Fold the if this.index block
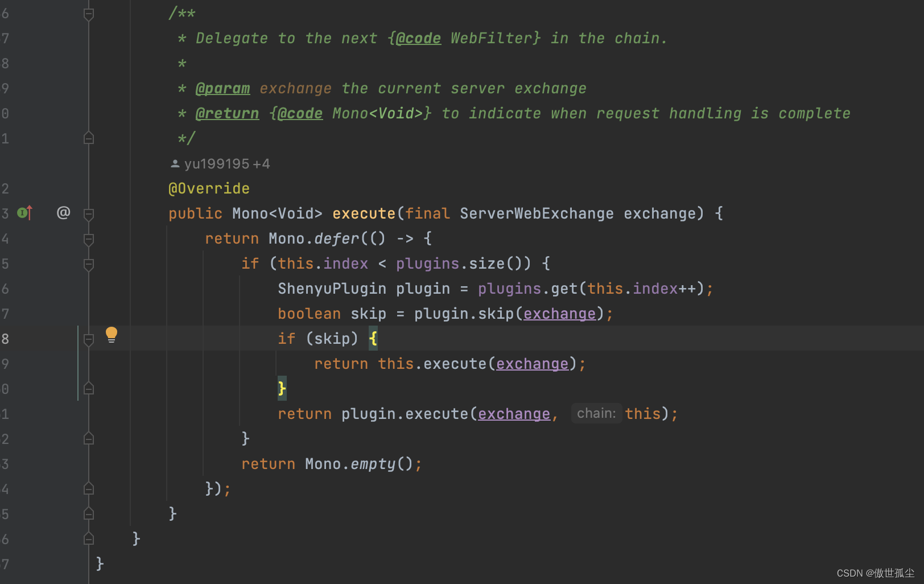This screenshot has height=584, width=924. click(x=89, y=264)
